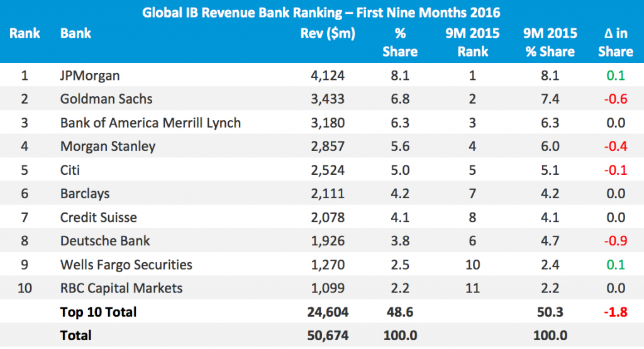Click Citi revenue value 2,524
The image size is (644, 349).
[x=328, y=170]
